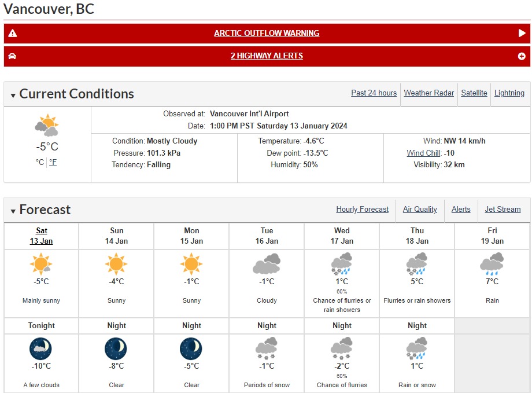
Task: Open the Jet Stream link
Action: 503,210
